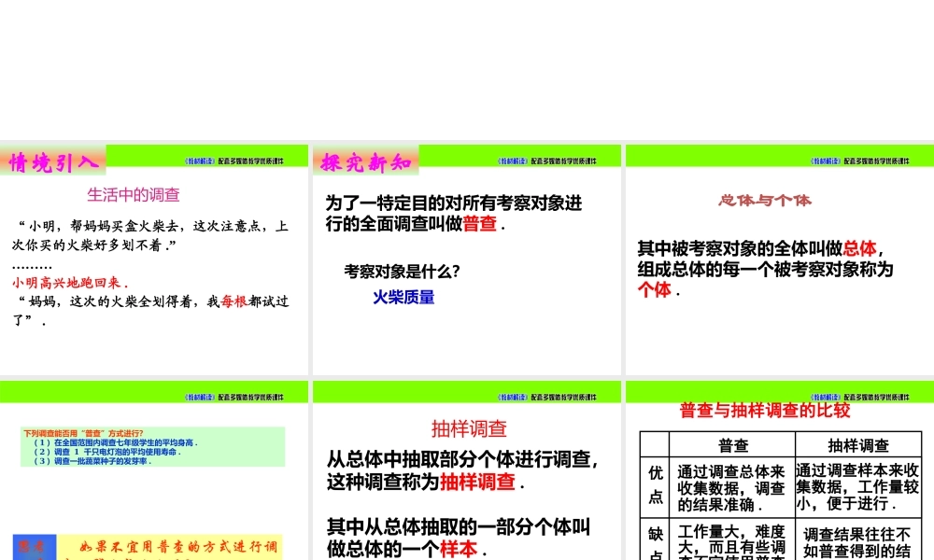This screenshot has height=560, width=934.
Task: Select option (2) about 千只电灯泡使用寿命
Action: click(107, 452)
